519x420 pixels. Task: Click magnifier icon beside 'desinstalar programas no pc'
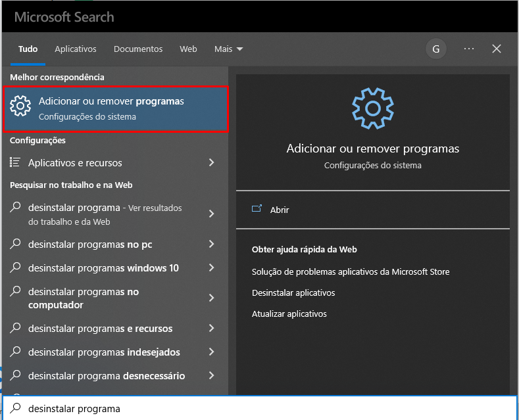tap(15, 244)
